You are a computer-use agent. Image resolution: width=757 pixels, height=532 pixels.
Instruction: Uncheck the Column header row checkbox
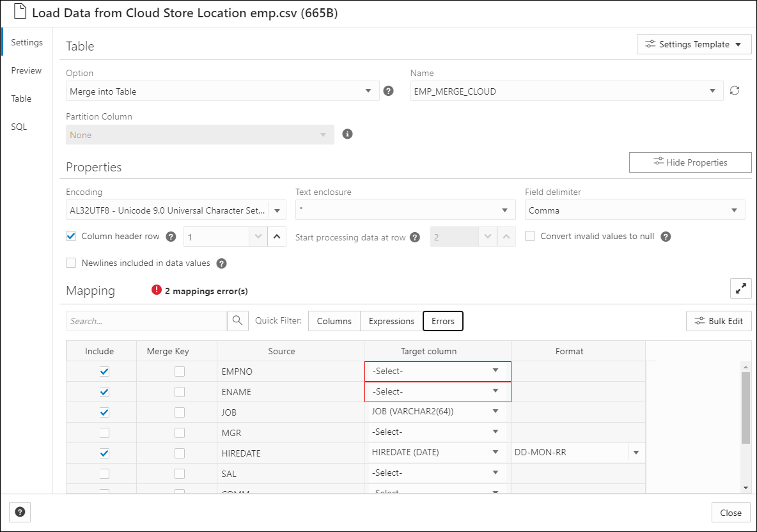[71, 236]
